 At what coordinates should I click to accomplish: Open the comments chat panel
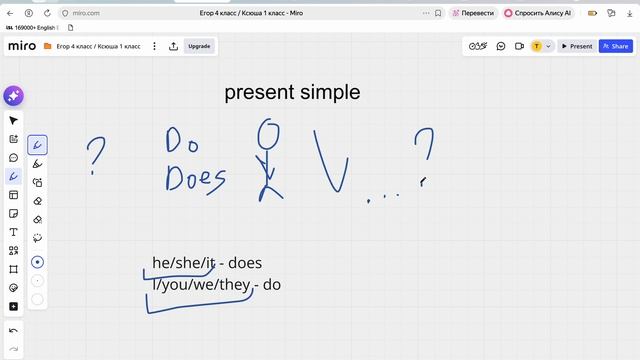click(x=501, y=46)
